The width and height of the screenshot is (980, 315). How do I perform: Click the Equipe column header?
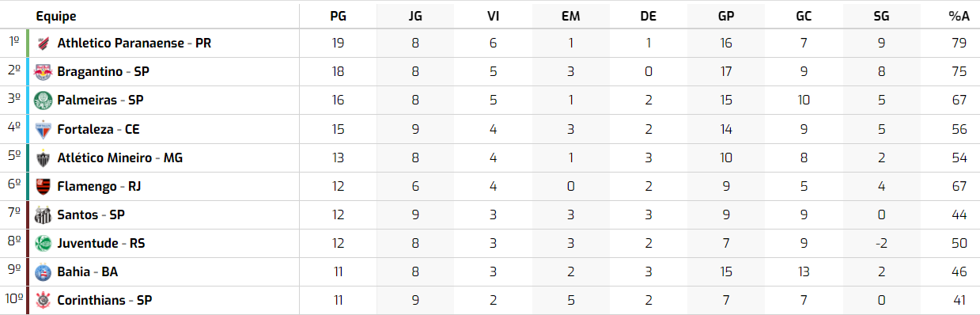[56, 17]
